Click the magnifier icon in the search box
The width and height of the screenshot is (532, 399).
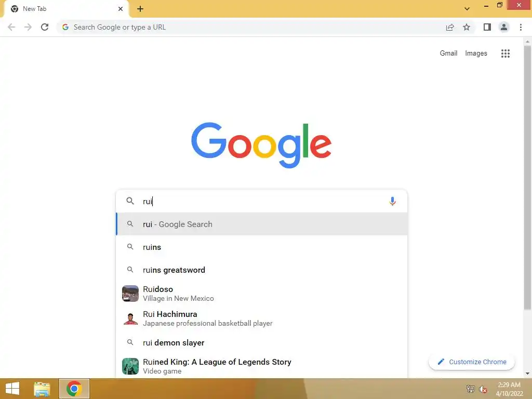coord(130,201)
